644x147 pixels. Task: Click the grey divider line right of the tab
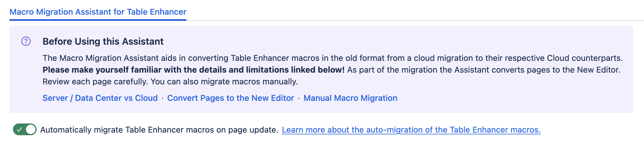[413, 21]
